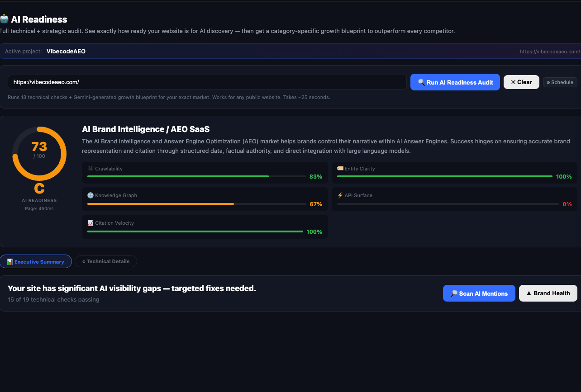
Task: Click the 67% Knowledge Graph value
Action: [316, 204]
